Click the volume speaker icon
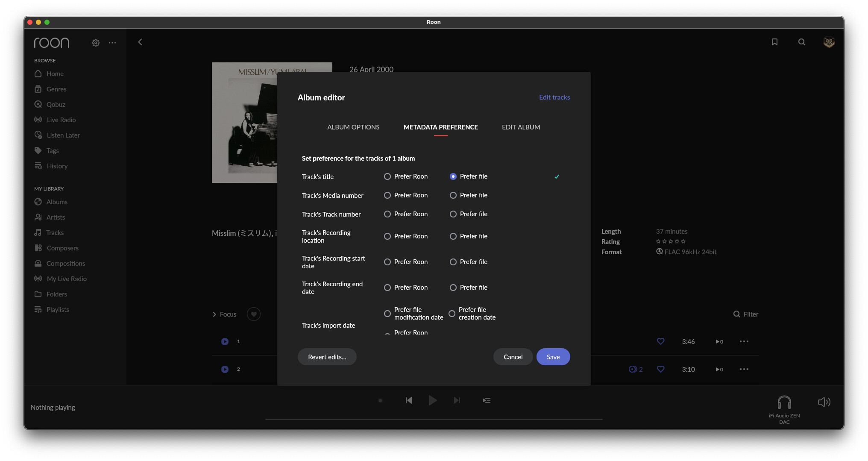This screenshot has height=461, width=868. (824, 402)
